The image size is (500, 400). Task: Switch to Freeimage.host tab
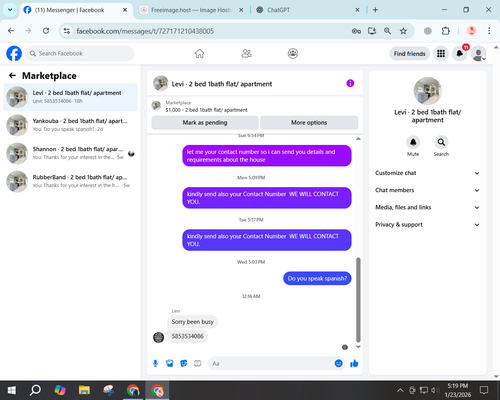click(191, 10)
